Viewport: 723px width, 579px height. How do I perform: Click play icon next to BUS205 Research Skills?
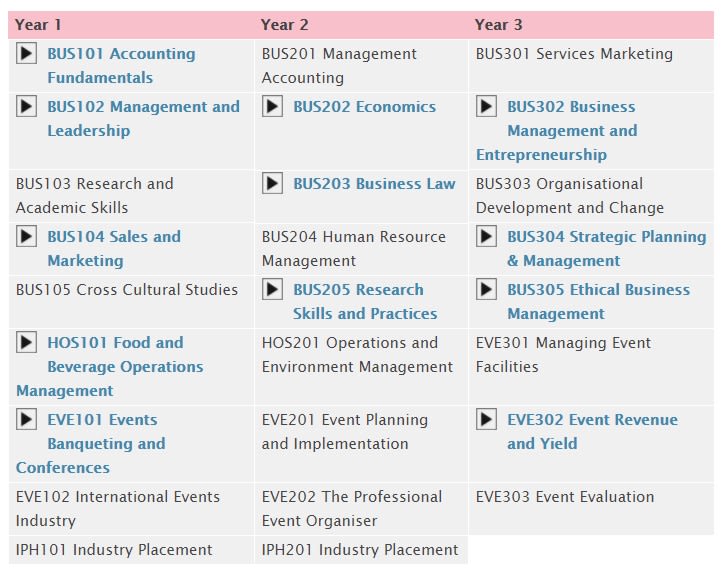tap(273, 290)
